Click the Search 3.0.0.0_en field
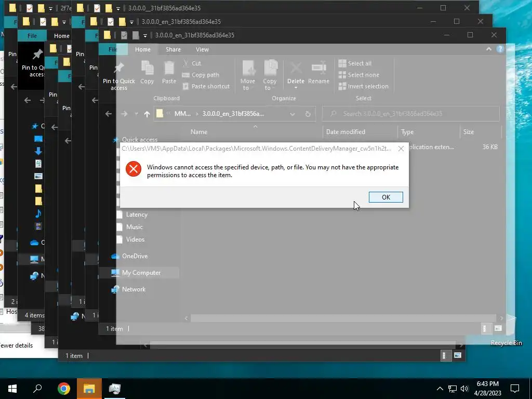Viewport: 532px width, 399px height. (410, 114)
